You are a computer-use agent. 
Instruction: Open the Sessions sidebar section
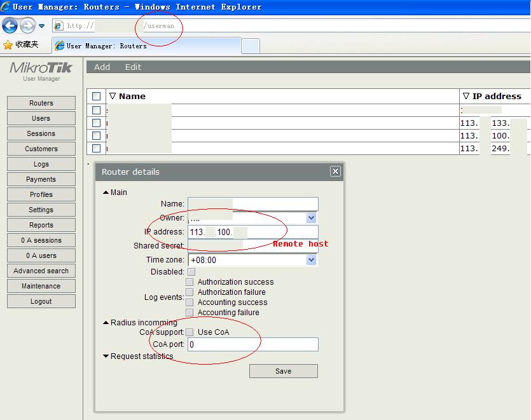[x=41, y=133]
